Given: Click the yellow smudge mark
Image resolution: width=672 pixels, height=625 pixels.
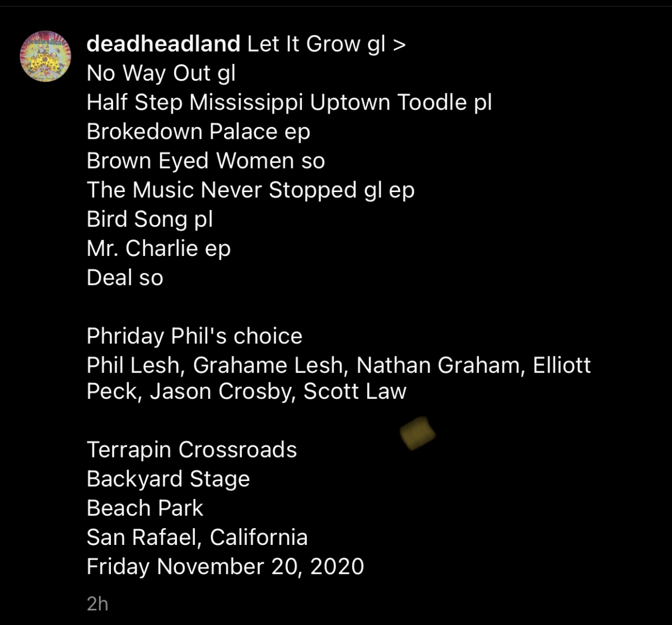Looking at the screenshot, I should pos(418,433).
